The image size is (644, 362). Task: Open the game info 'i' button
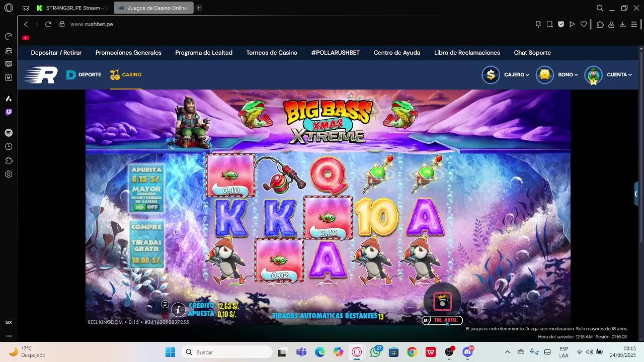tap(178, 309)
